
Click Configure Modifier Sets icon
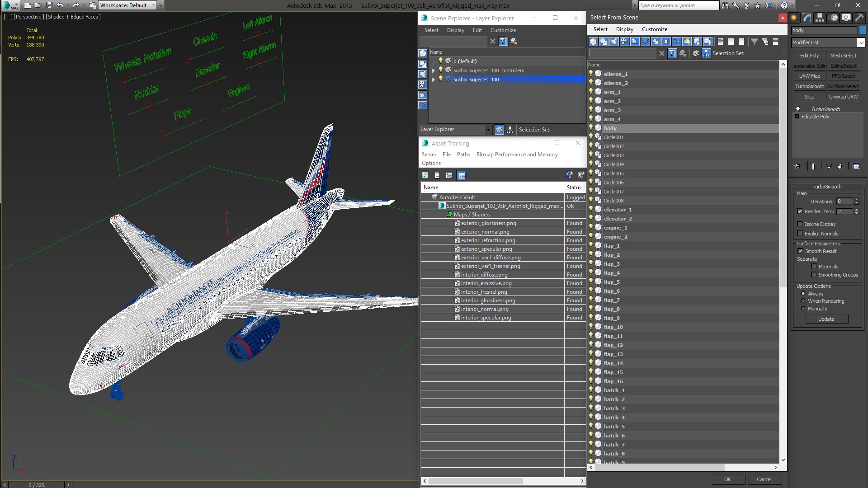(856, 166)
